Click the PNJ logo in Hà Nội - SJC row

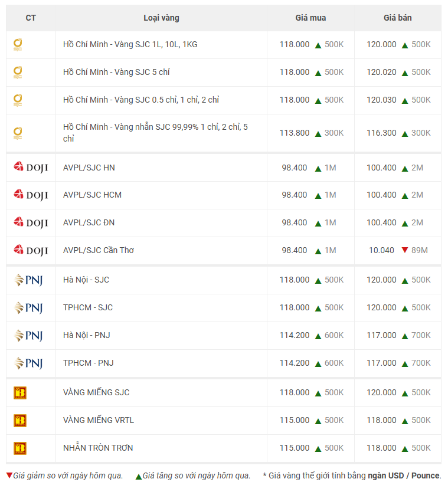click(x=28, y=280)
